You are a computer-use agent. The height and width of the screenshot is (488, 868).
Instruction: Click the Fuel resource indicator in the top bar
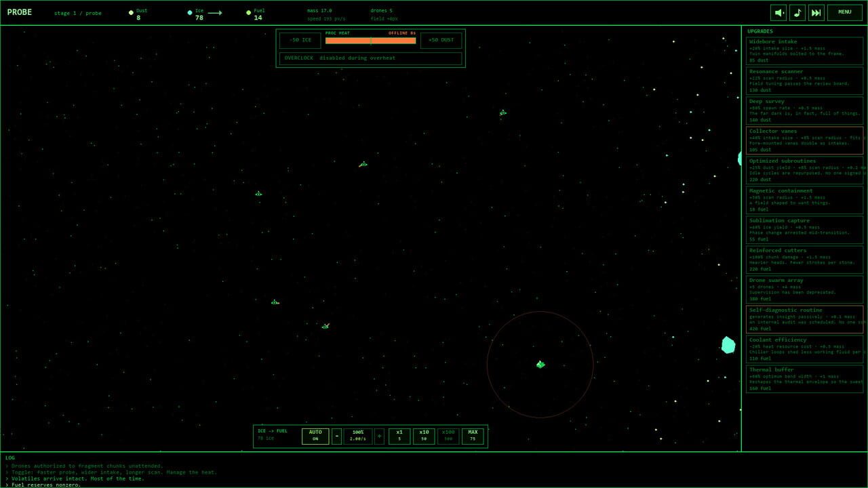click(256, 14)
